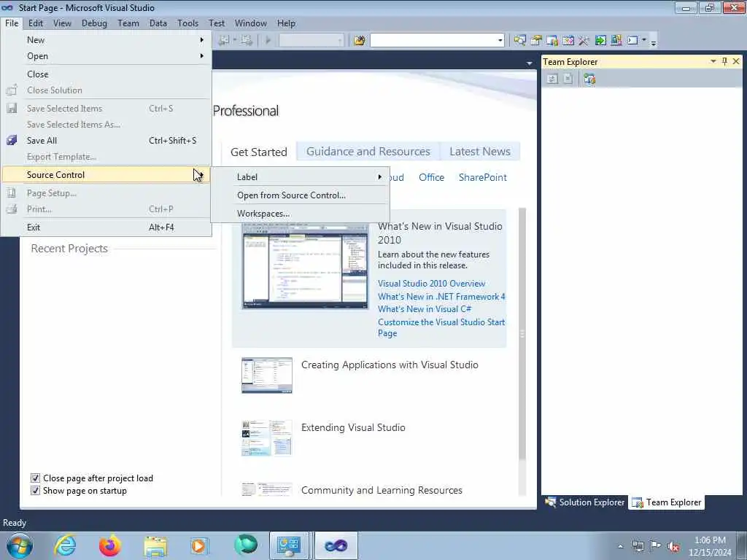Screen dimensions: 747x560
Task: Open dropdown beside the Command Window icon
Action: [x=644, y=40]
